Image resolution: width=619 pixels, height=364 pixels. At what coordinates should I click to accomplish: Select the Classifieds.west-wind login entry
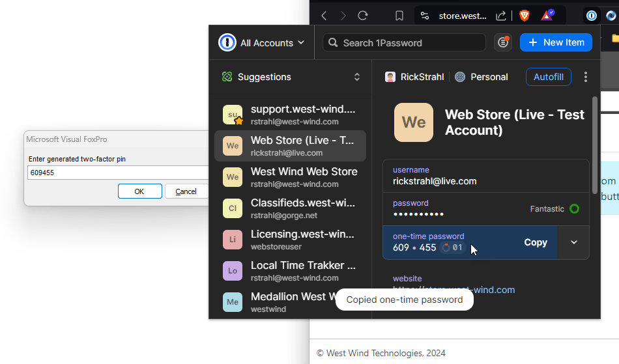[x=290, y=208]
